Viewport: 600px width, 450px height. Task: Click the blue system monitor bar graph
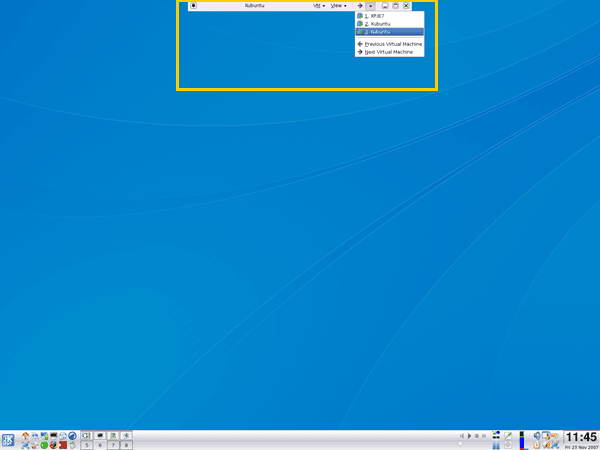coord(522,440)
